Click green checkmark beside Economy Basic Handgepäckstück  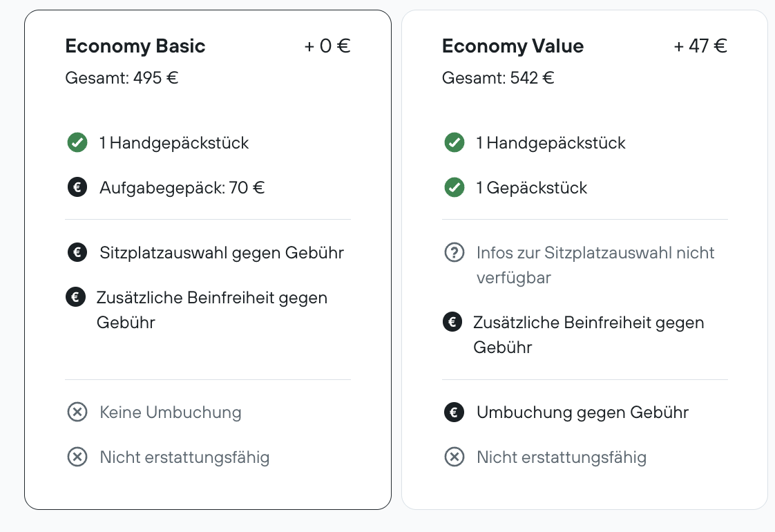pos(77,142)
